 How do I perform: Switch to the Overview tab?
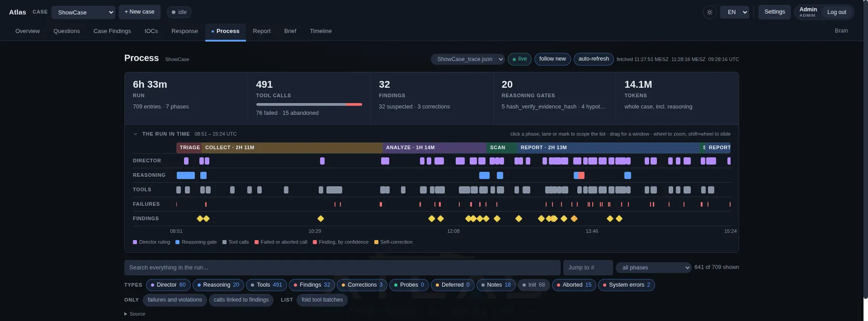click(x=27, y=31)
